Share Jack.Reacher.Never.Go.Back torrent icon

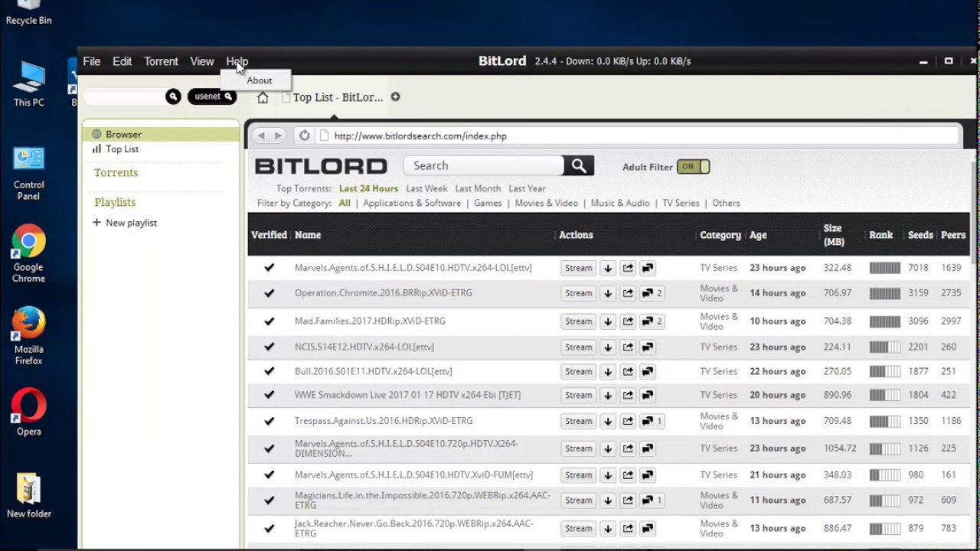click(x=628, y=528)
